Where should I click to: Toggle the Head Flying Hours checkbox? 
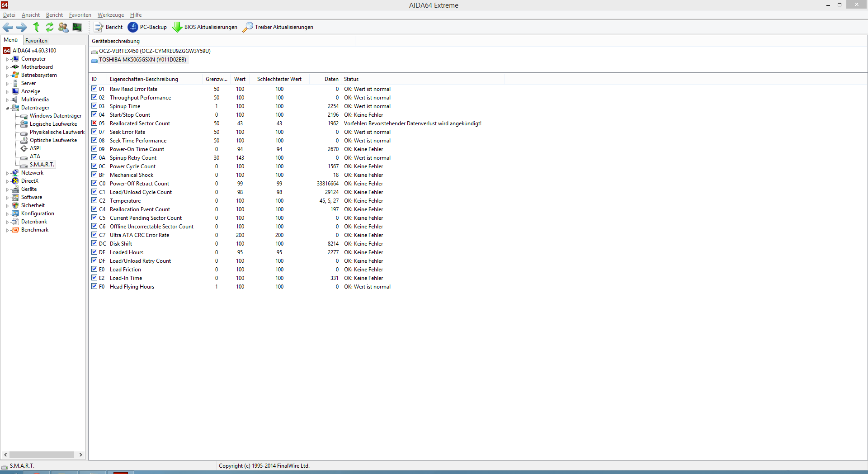pyautogui.click(x=94, y=286)
